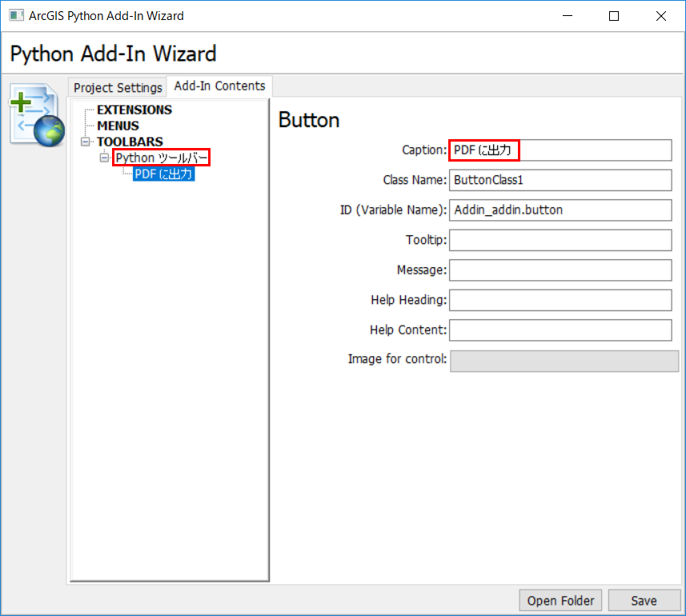Click the Help Heading field
686x616 pixels.
point(560,300)
